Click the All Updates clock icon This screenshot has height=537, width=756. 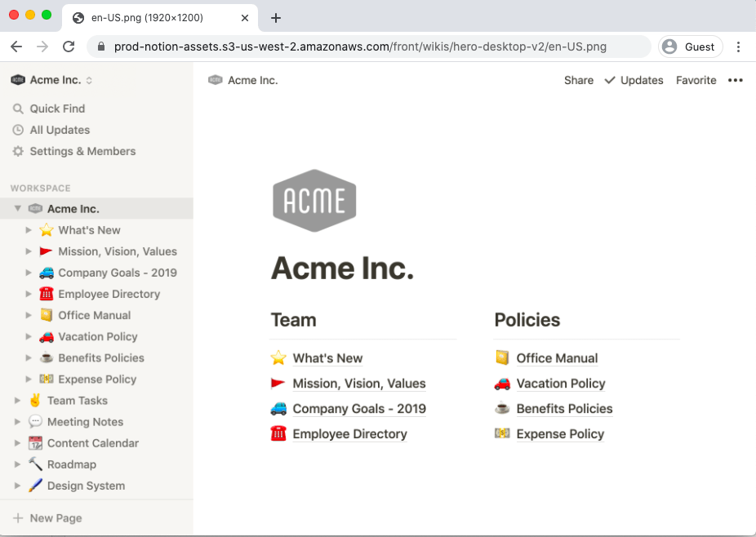[x=18, y=130]
